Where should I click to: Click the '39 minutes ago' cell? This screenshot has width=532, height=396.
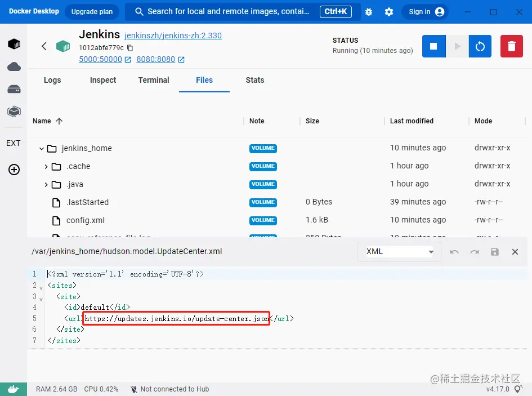pyautogui.click(x=418, y=202)
